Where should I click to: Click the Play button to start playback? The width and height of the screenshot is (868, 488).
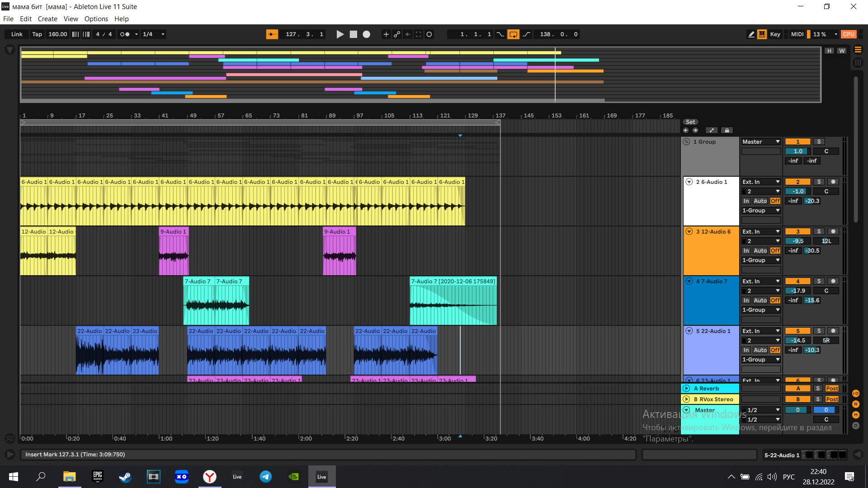(x=339, y=34)
